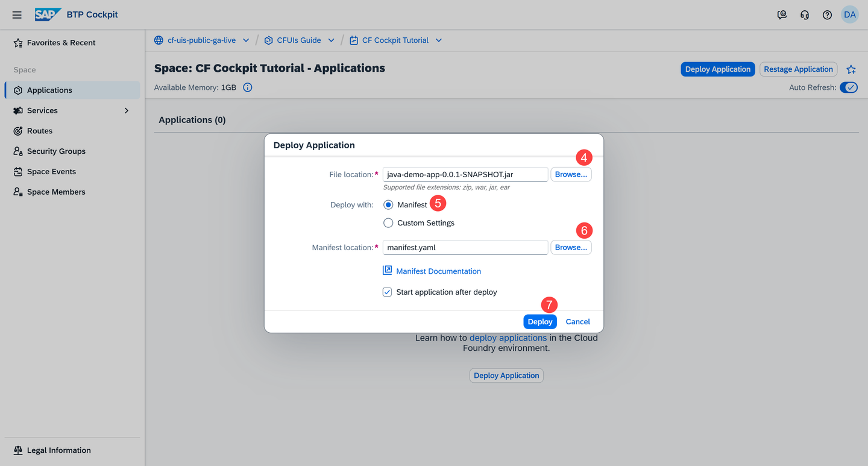Click the Space Events calendar icon
This screenshot has width=868, height=466.
(x=18, y=172)
